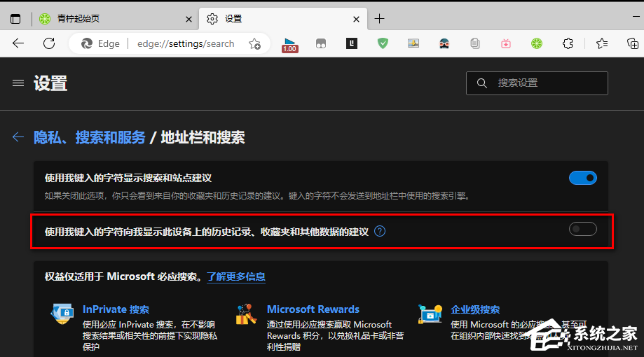Open the 隐私、搜索和服务 breadcrumb link

(90, 137)
